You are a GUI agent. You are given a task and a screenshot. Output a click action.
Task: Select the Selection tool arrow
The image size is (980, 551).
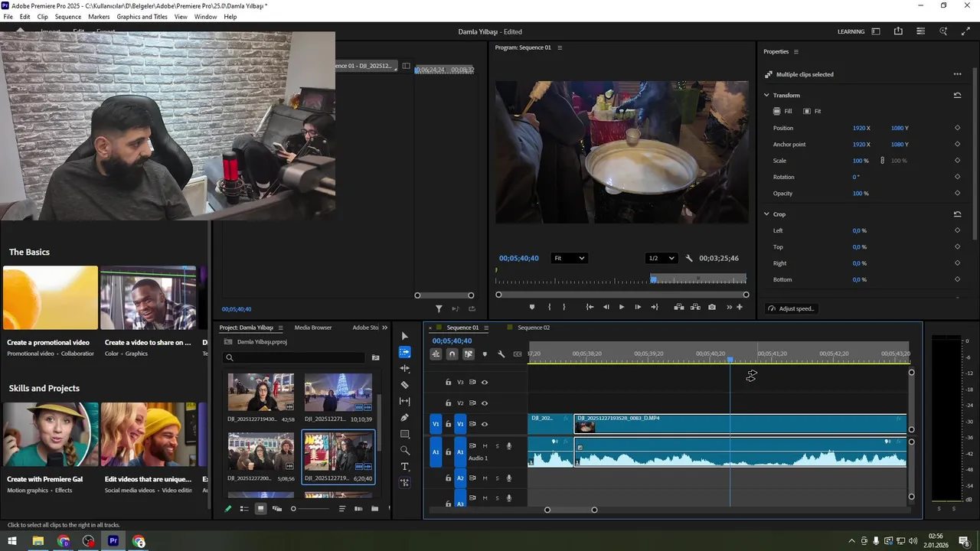click(x=405, y=336)
